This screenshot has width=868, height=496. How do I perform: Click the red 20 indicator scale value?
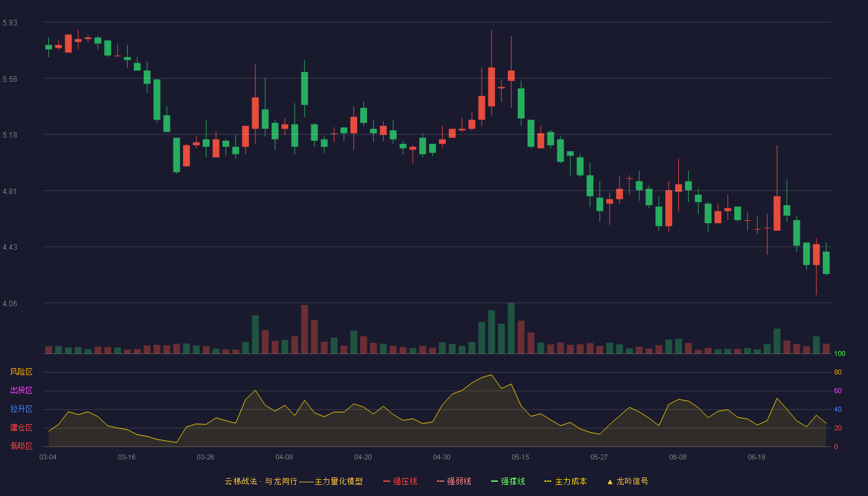point(838,428)
